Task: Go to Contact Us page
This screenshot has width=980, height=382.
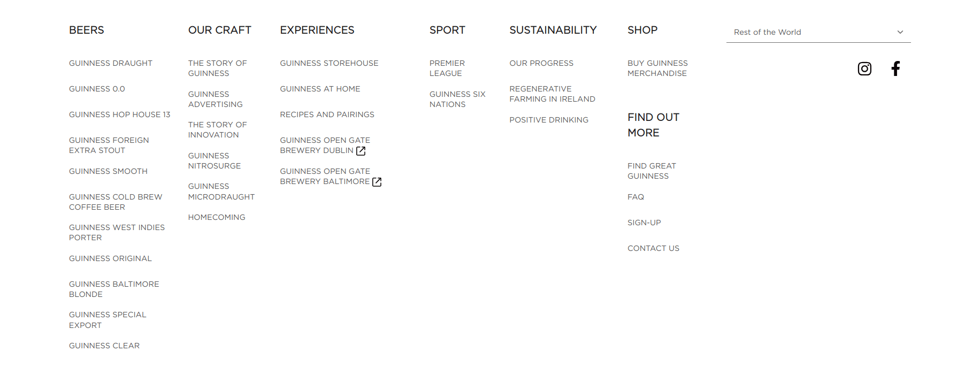Action: (653, 248)
